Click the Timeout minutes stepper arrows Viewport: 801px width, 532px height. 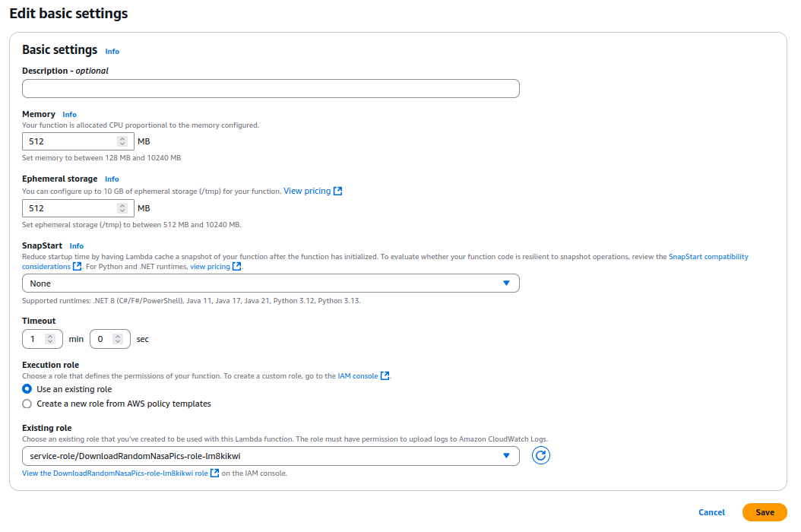point(50,339)
